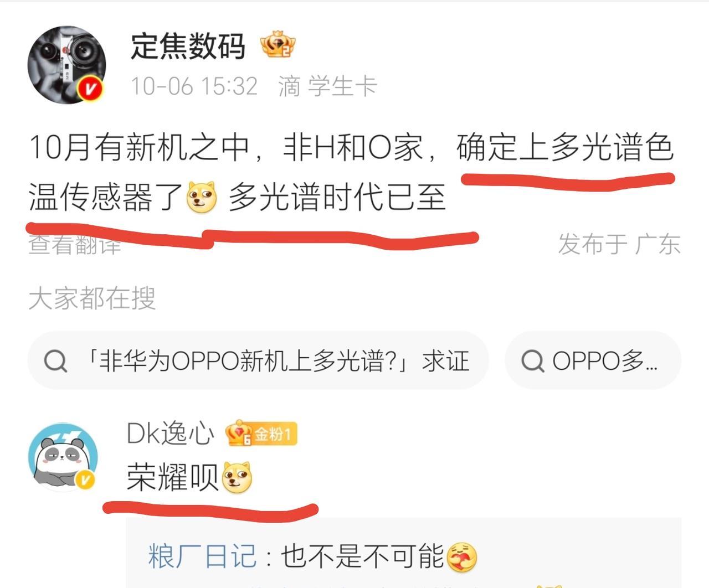Open 定焦数码 profile avatar
The width and height of the screenshot is (709, 588).
66,64
